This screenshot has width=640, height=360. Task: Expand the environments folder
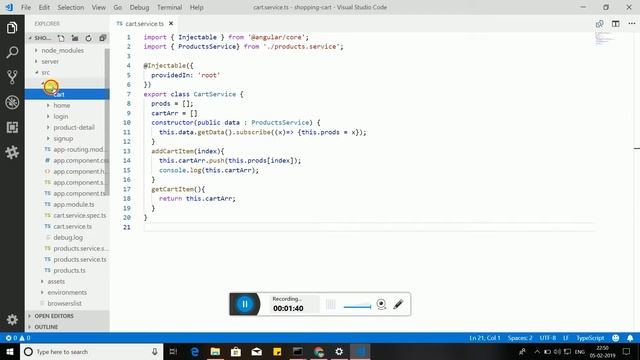click(67, 292)
